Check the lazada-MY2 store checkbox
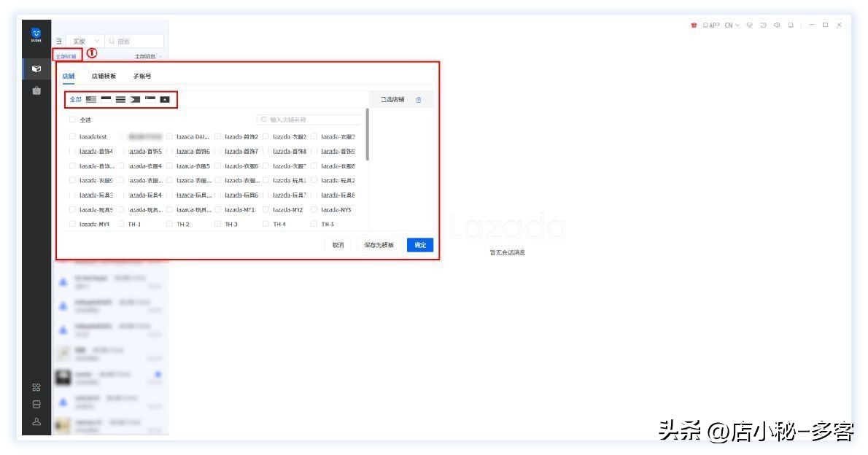 (266, 210)
